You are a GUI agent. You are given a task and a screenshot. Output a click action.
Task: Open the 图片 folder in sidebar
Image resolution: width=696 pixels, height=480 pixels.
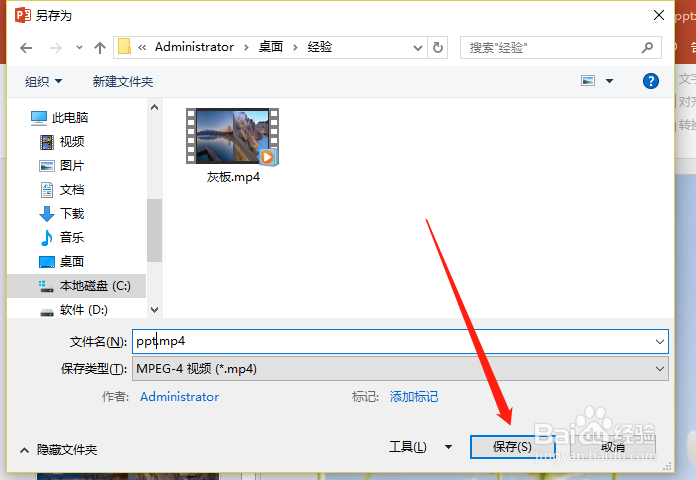coord(62,166)
